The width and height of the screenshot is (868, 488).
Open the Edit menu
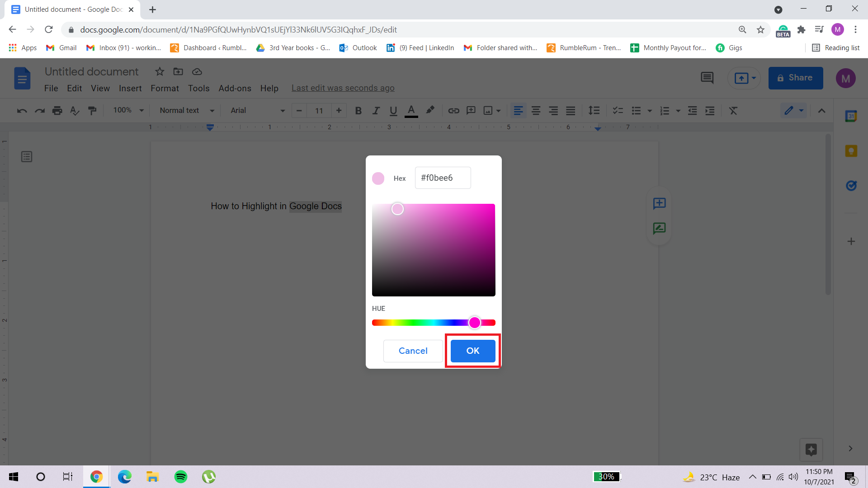click(75, 88)
